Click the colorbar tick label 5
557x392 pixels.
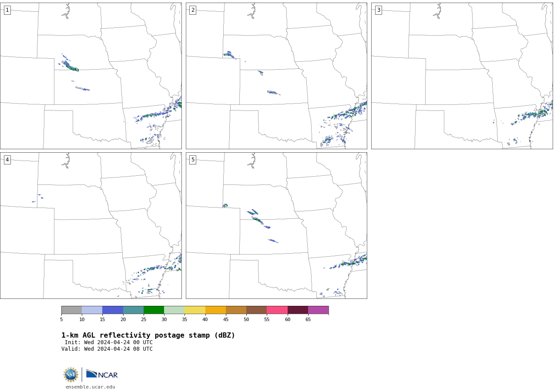(x=61, y=319)
